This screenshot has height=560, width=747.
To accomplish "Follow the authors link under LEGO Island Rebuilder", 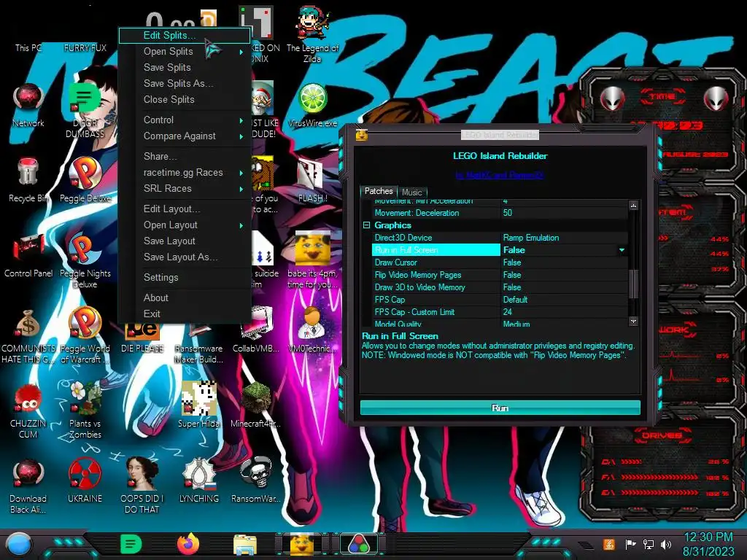I will tap(499, 175).
